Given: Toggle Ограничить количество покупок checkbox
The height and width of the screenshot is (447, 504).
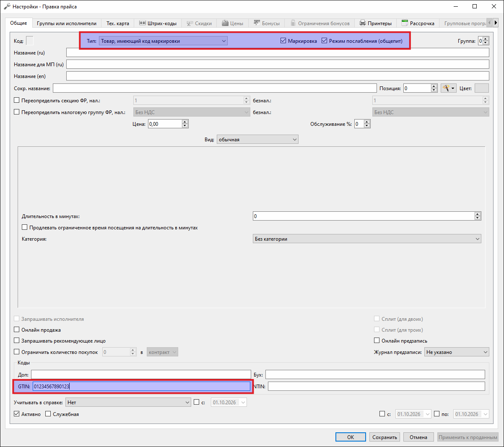Looking at the screenshot, I should click(x=17, y=352).
